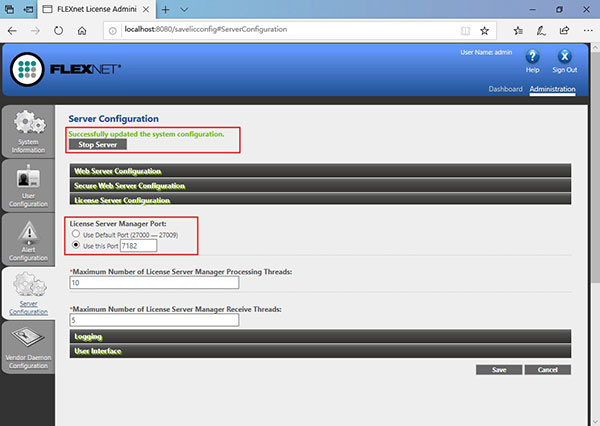The image size is (600, 426).
Task: Click the Receive Threads input field
Action: (154, 320)
